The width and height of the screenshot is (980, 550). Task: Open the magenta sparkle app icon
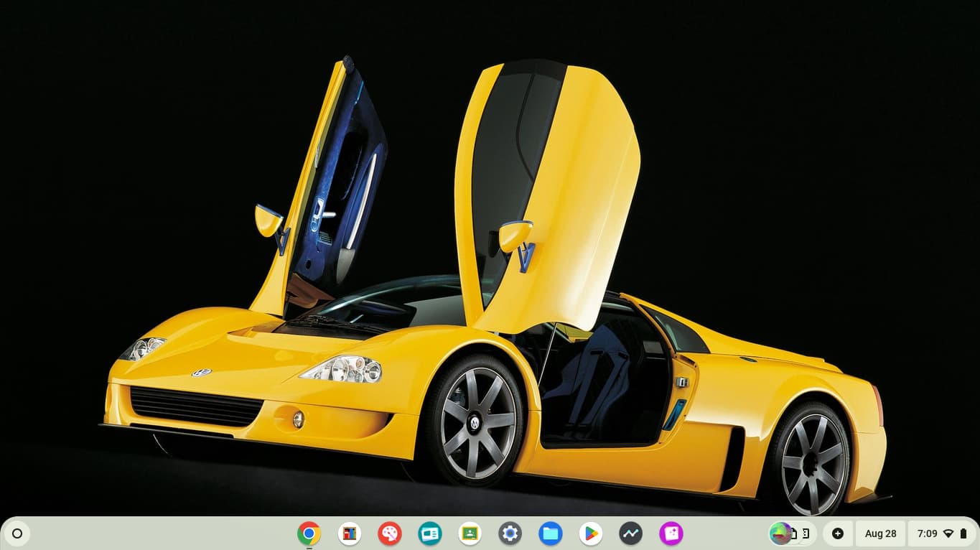click(x=671, y=533)
